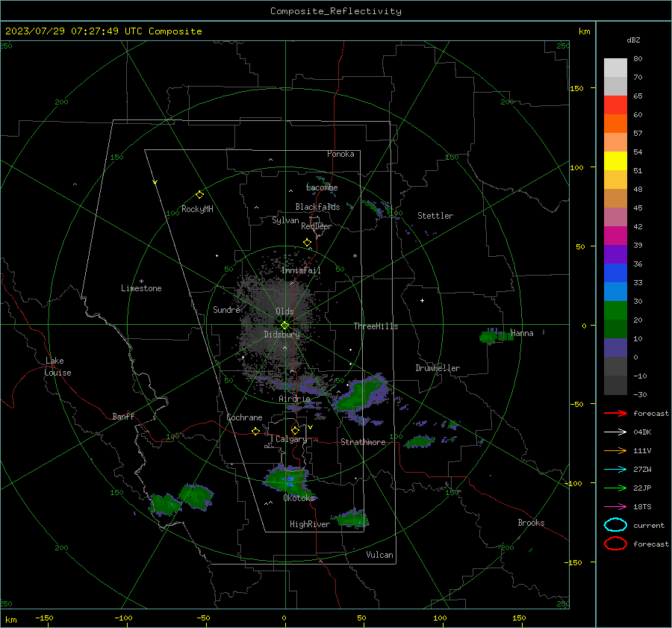Click the Vulcan label
The image size is (672, 628).
coord(380,555)
